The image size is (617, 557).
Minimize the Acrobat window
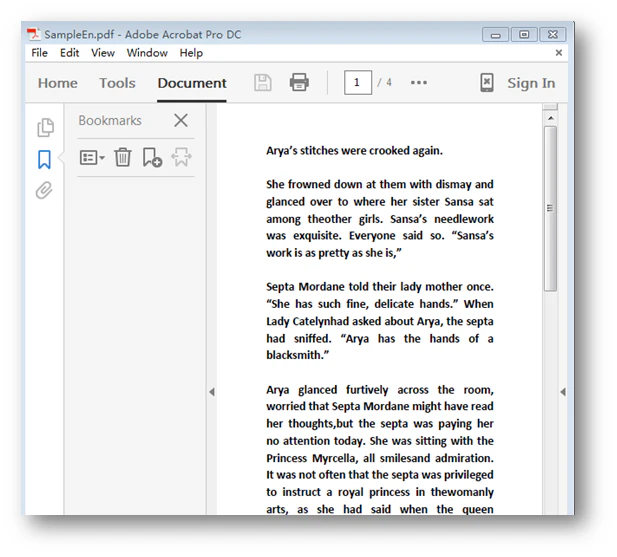[x=495, y=35]
